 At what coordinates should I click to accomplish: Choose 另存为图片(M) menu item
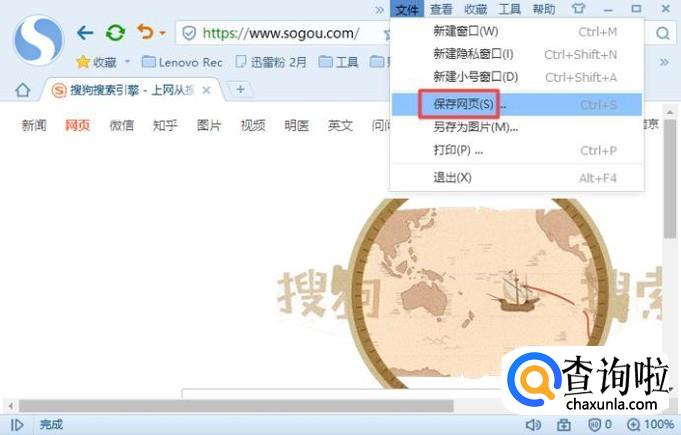click(x=517, y=127)
